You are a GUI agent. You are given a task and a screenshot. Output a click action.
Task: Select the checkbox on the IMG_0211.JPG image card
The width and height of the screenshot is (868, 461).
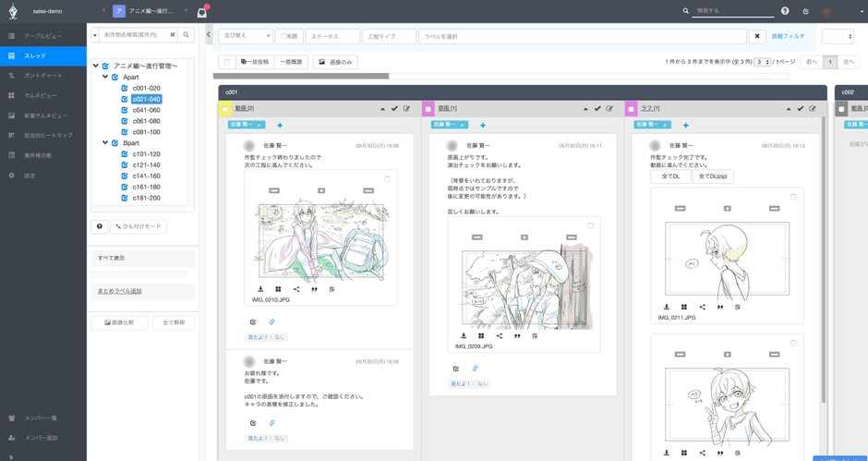point(793,197)
